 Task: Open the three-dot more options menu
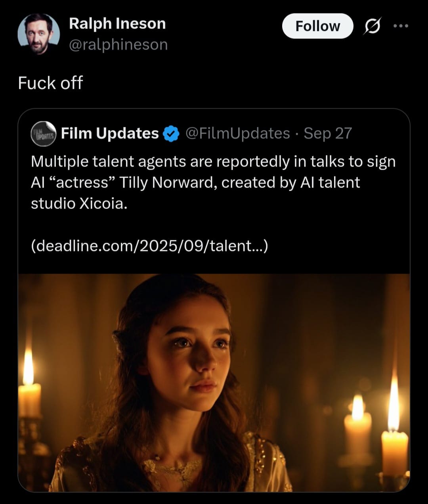(400, 26)
